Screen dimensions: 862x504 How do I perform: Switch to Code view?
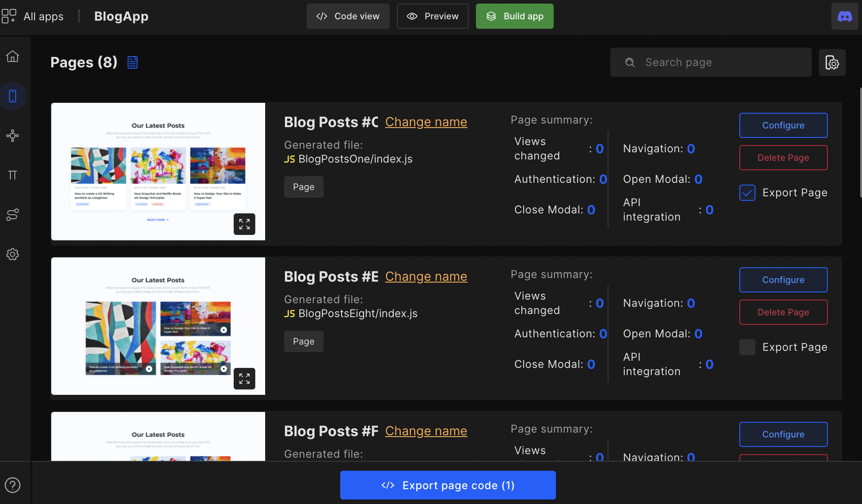tap(348, 16)
